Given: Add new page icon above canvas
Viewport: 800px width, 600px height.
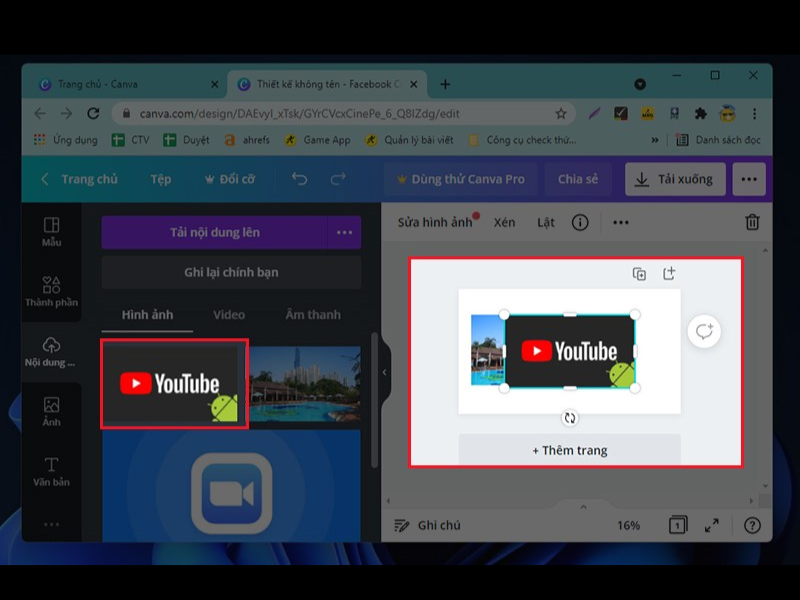Looking at the screenshot, I should (x=669, y=274).
